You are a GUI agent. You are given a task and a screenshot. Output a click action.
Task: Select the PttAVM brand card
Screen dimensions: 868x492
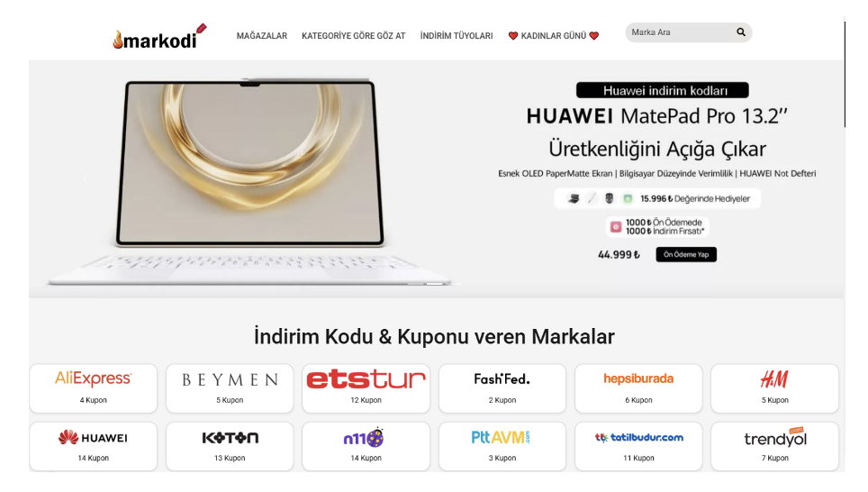tap(502, 447)
